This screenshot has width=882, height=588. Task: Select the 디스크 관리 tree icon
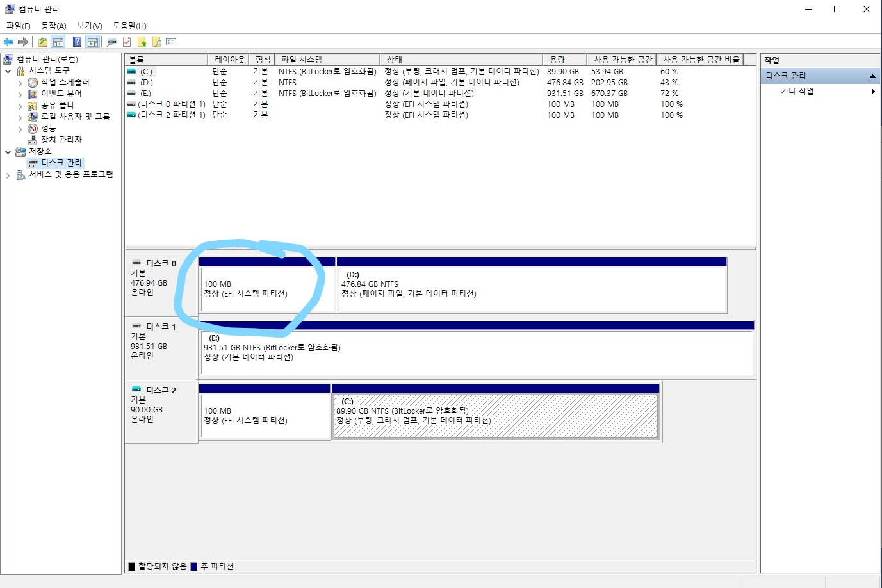(33, 163)
